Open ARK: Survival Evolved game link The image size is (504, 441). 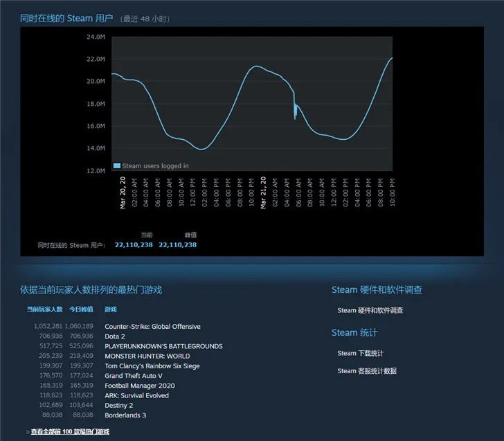[x=136, y=395]
